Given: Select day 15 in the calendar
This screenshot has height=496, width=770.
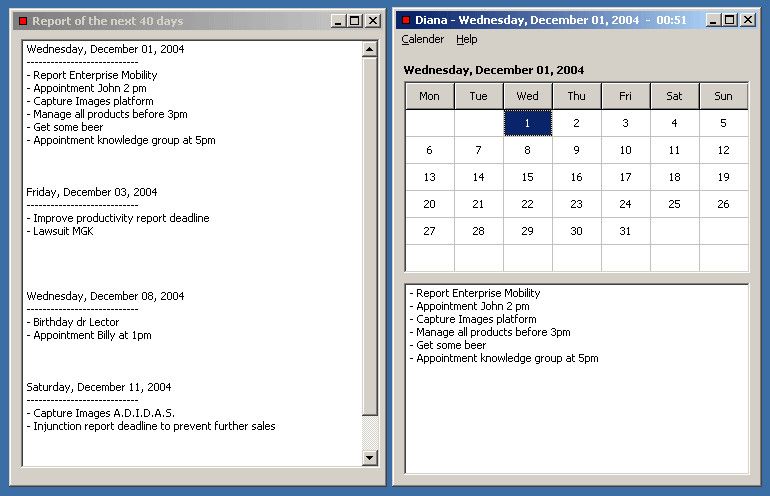Looking at the screenshot, I should click(x=527, y=177).
